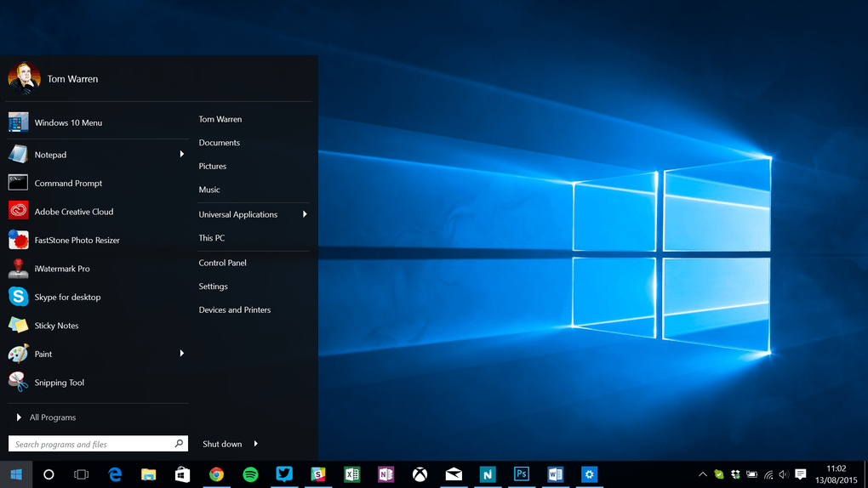
Task: Click the Windows Start button
Action: coord(16,474)
